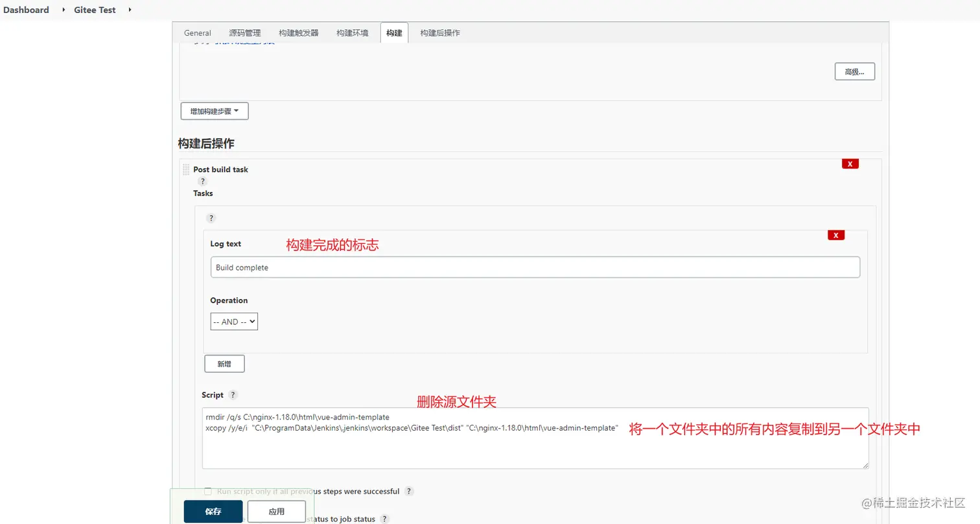Save the configuration with 保存
980x524 pixels.
[213, 511]
